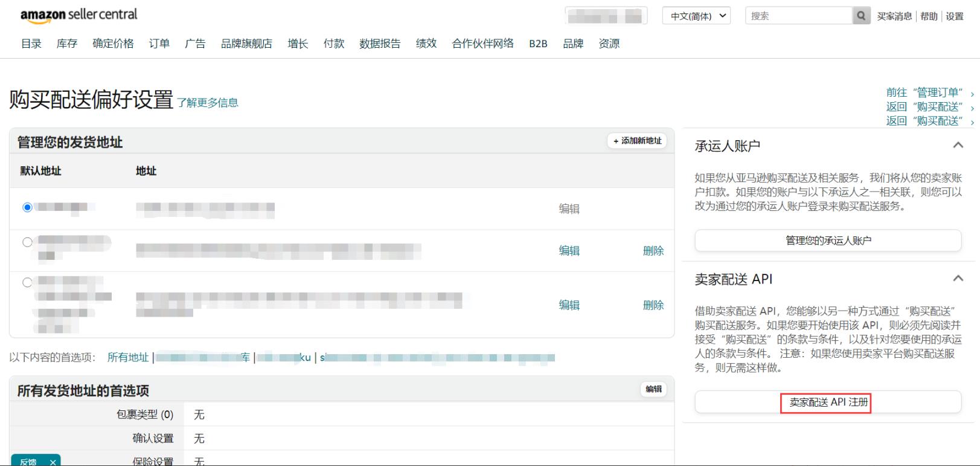980x466 pixels.
Task: Click the 卖家配送 API 注册 button
Action: pyautogui.click(x=828, y=402)
